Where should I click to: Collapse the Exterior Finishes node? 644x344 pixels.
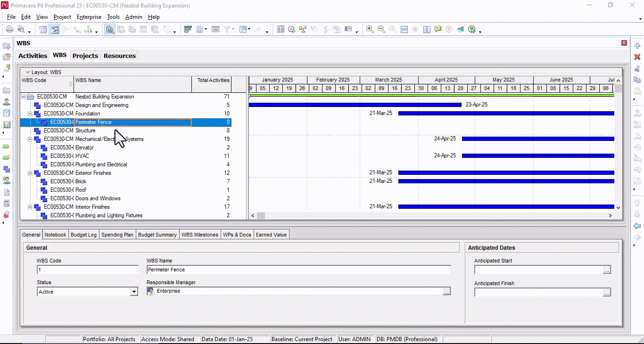(30, 173)
